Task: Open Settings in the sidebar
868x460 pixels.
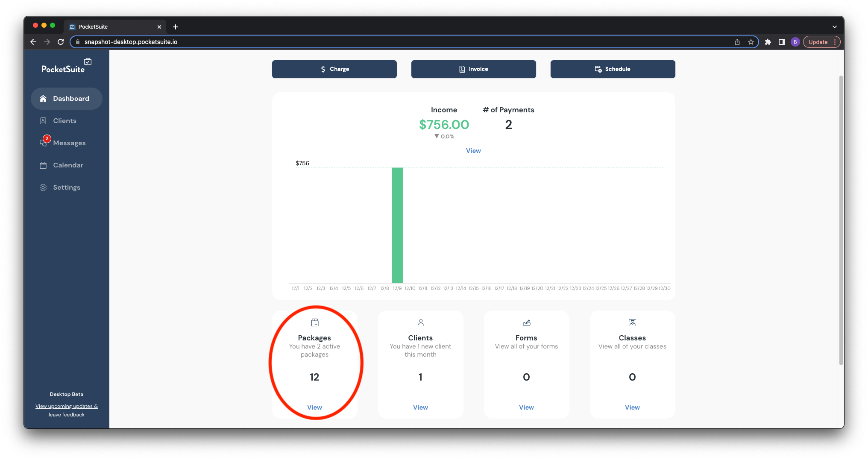Action: [x=67, y=188]
